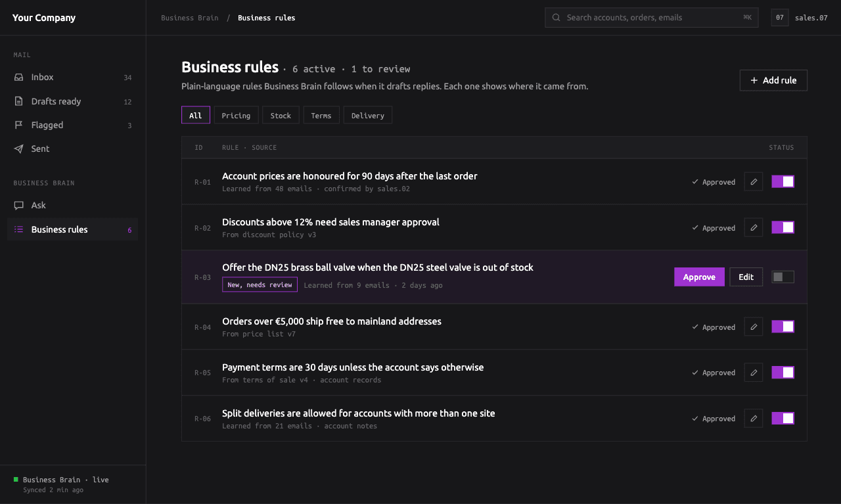Click the Flagged flag icon
The width and height of the screenshot is (841, 504).
pyautogui.click(x=19, y=125)
